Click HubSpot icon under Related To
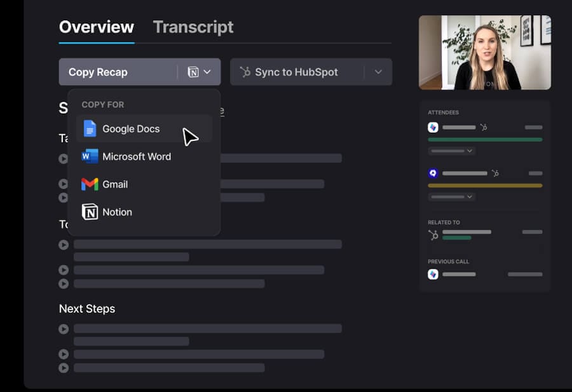Screen dimensions: 572x392 tap(433, 235)
